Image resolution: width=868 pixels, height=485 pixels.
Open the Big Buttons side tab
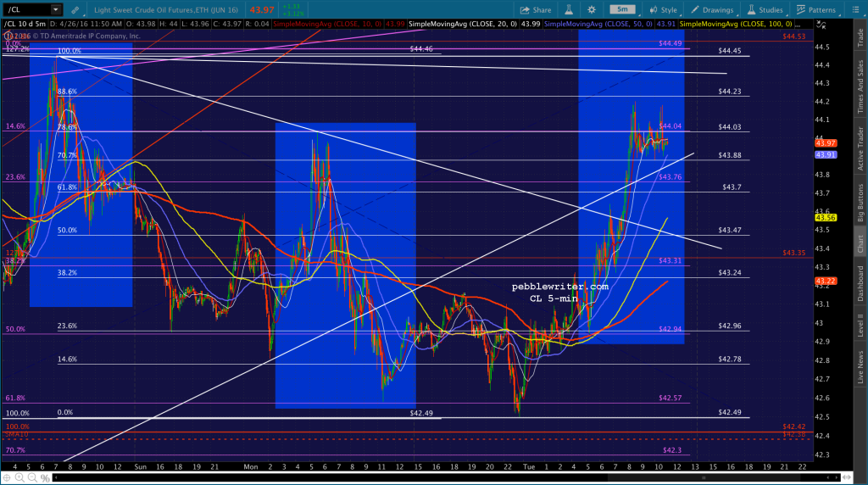coord(860,203)
